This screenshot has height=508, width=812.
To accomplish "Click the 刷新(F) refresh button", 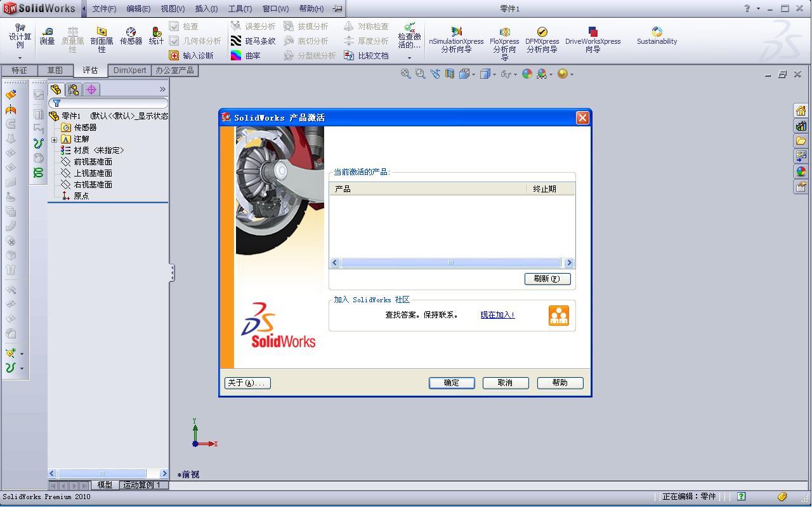I will [x=547, y=279].
